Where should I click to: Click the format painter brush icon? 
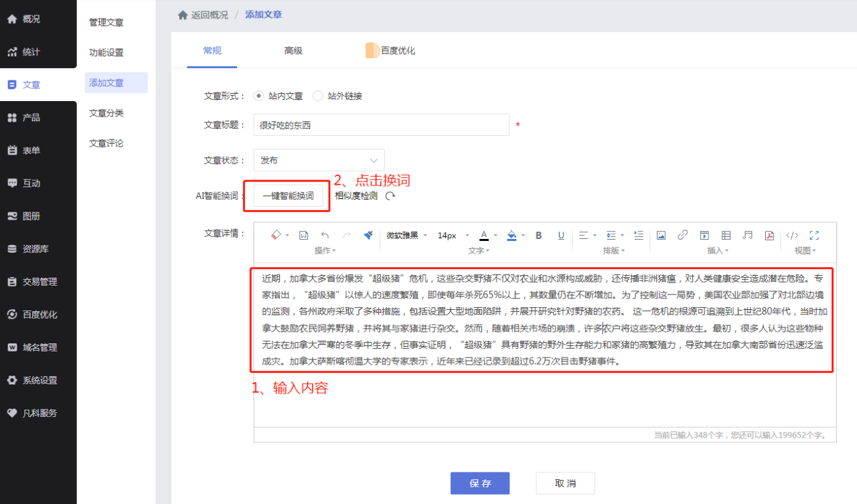(368, 235)
